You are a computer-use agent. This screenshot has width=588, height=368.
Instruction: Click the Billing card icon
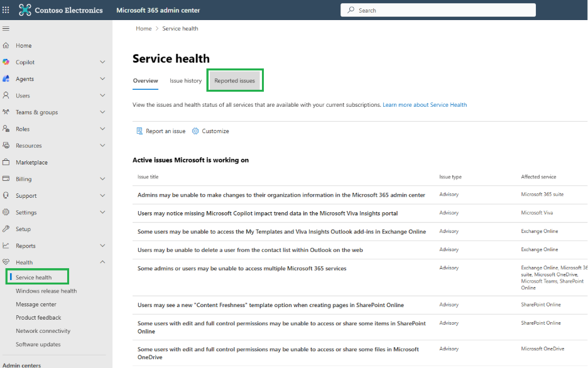point(6,179)
